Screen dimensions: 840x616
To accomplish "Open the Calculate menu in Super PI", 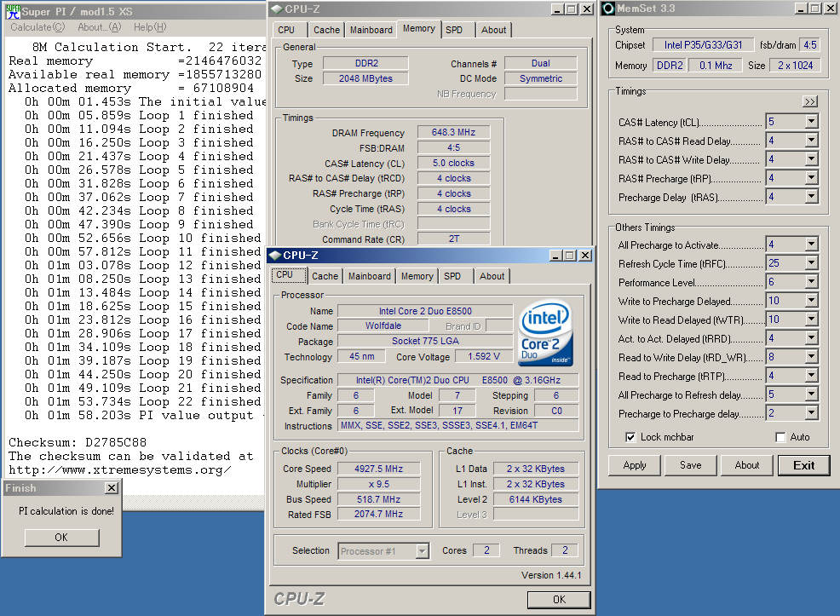I will (37, 27).
